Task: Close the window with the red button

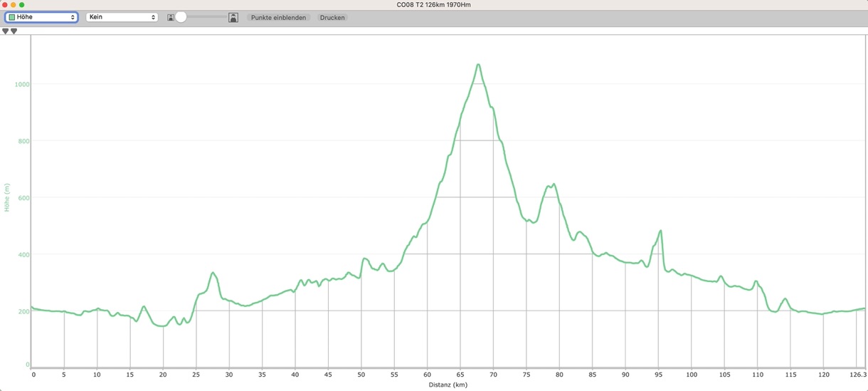Action: [5, 5]
